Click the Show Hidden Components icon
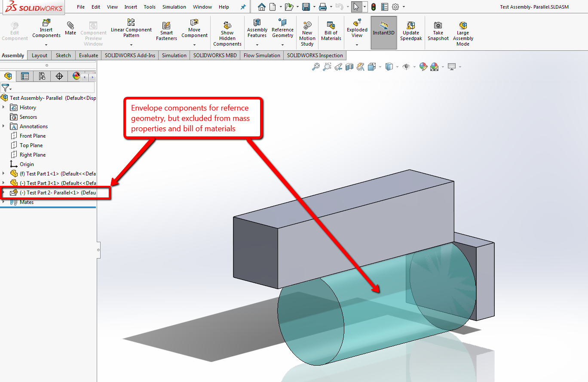Viewport: 588px width, 382px height. coord(227,25)
